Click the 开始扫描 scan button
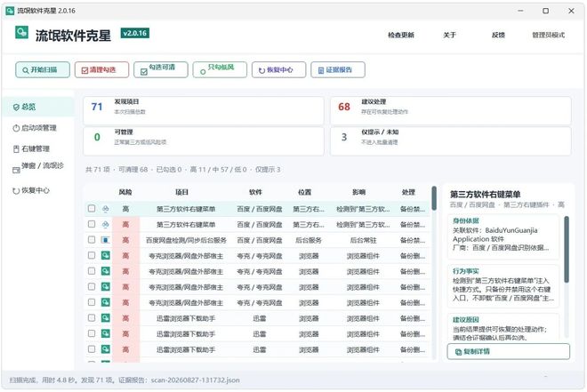Viewport: 587px width, 392px height. pyautogui.click(x=43, y=70)
